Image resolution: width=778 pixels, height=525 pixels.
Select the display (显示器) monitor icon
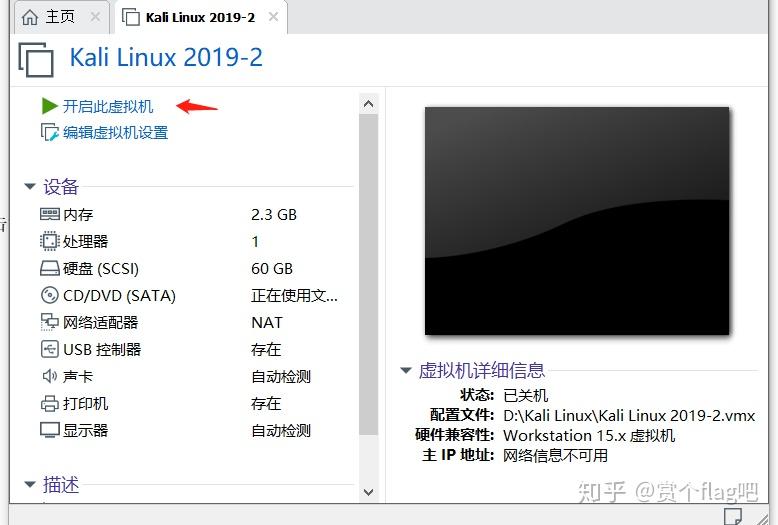point(50,430)
